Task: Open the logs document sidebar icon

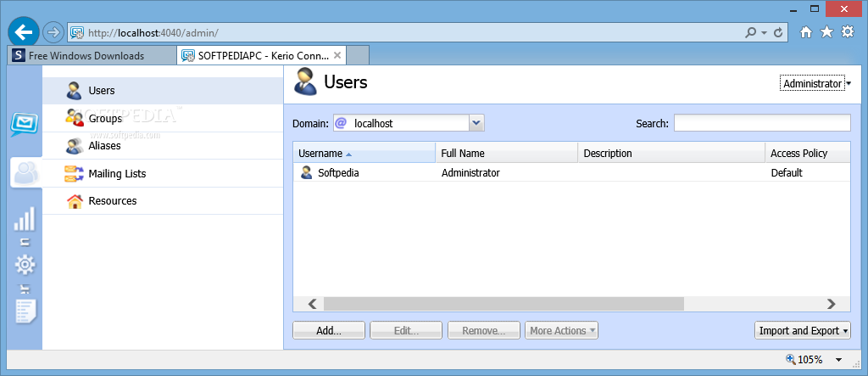Action: click(x=26, y=311)
